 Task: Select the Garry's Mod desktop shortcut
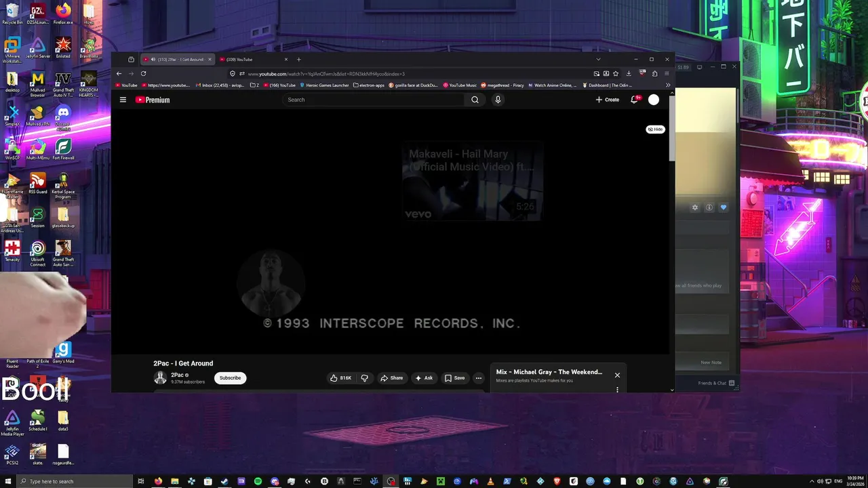[x=63, y=352]
